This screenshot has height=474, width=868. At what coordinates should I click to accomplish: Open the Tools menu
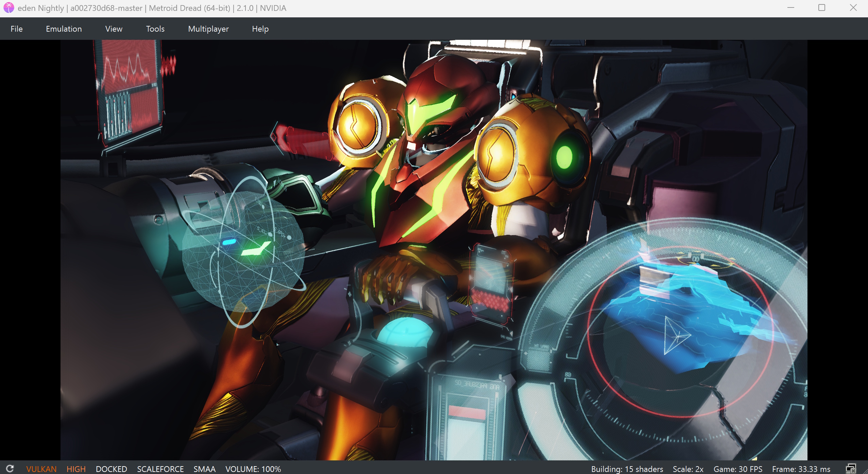(x=155, y=29)
